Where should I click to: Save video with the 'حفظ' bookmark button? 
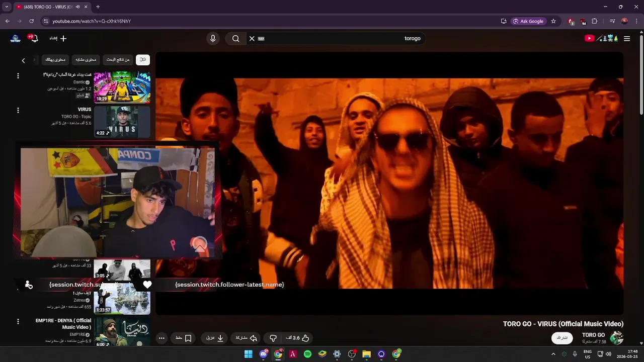click(x=183, y=338)
